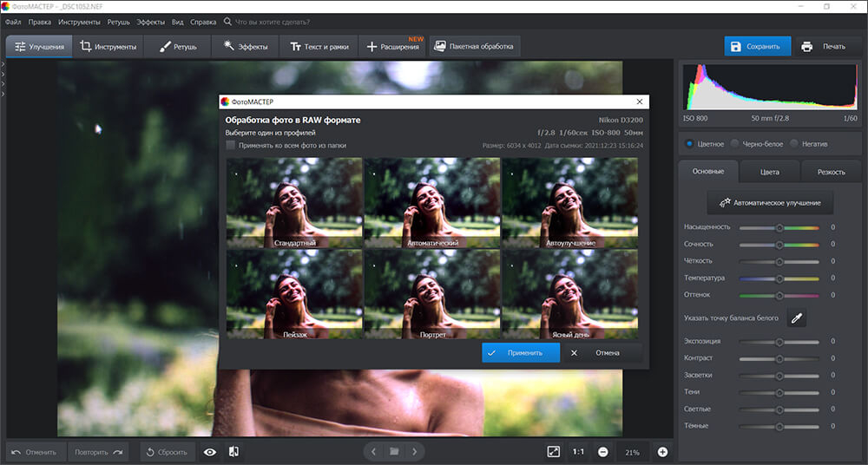Open the Ретушь toolbar tab
Image resolution: width=868 pixels, height=465 pixels.
[x=178, y=47]
